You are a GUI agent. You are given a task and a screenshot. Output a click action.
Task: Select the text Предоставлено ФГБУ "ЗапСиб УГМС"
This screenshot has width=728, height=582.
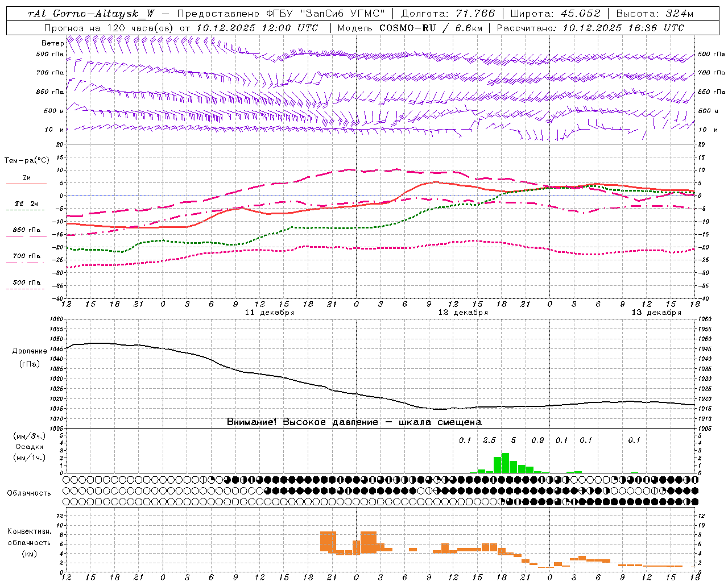(281, 14)
